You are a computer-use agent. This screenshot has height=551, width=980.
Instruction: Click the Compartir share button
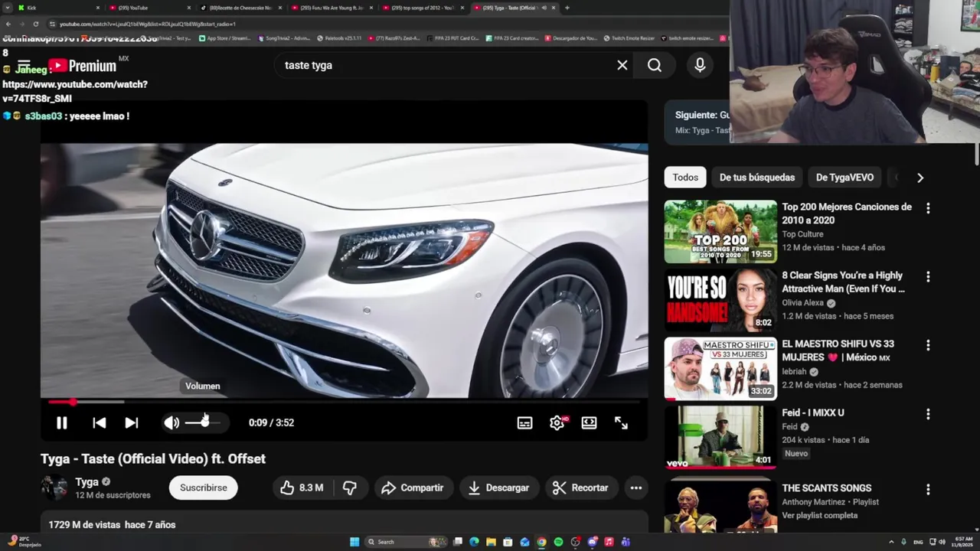pos(413,487)
